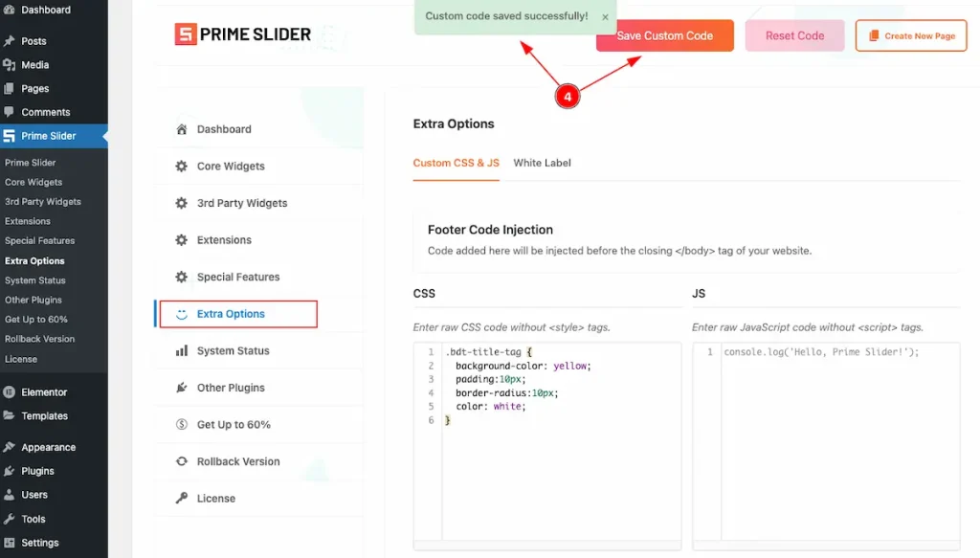This screenshot has width=980, height=558.
Task: Click the 3rd Party Widgets gear icon
Action: [x=181, y=203]
